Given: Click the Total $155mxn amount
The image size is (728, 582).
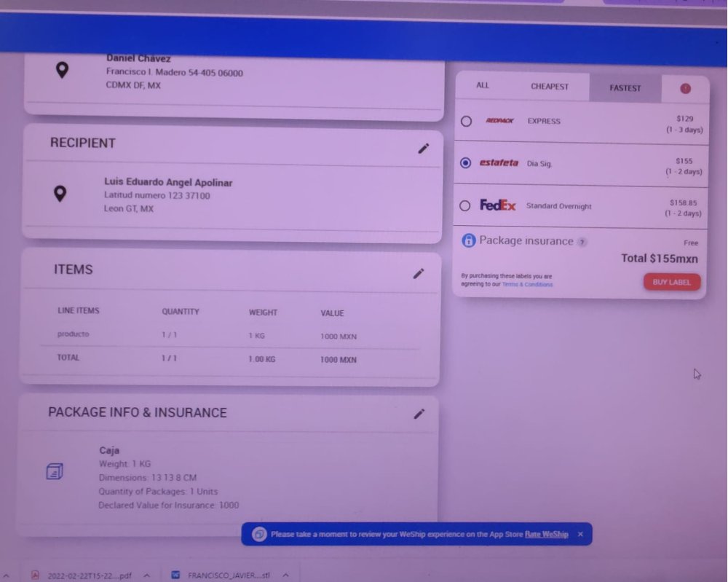Looking at the screenshot, I should (x=660, y=259).
